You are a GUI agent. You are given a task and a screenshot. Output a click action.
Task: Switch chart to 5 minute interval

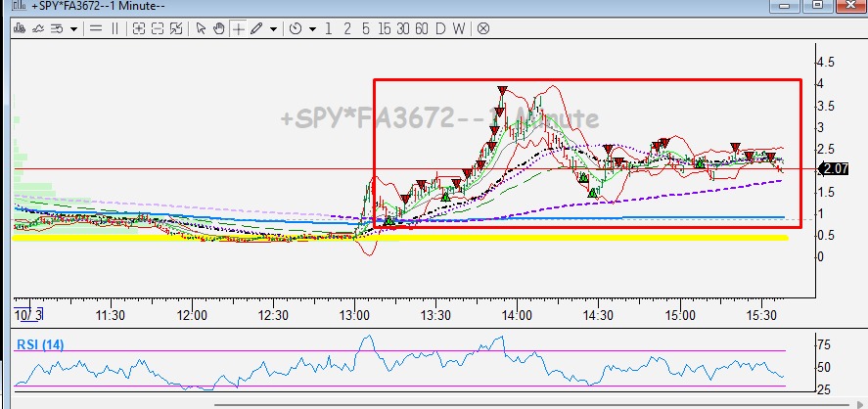365,28
